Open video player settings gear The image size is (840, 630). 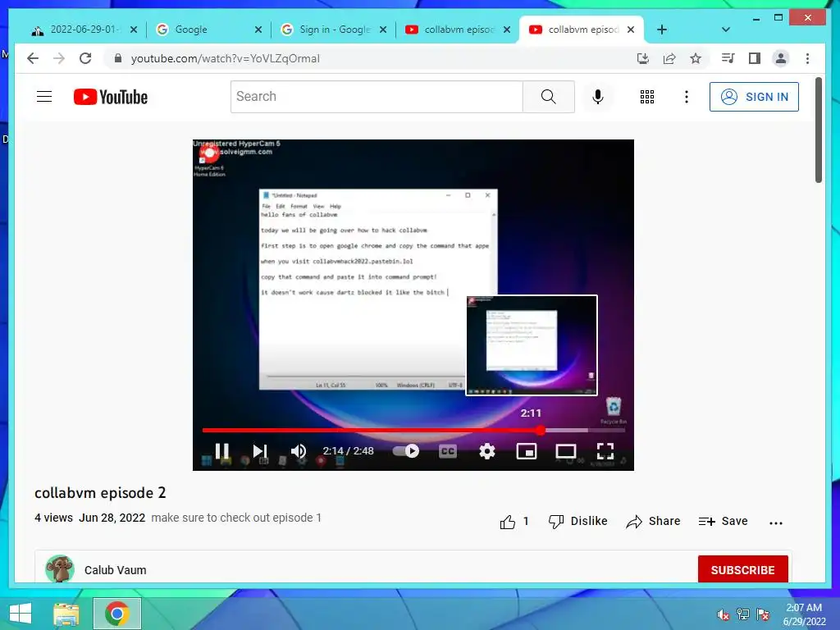click(486, 451)
